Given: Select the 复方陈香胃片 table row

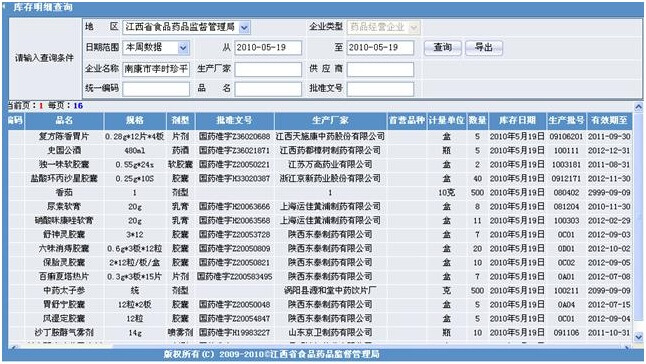Looking at the screenshot, I should 320,136.
